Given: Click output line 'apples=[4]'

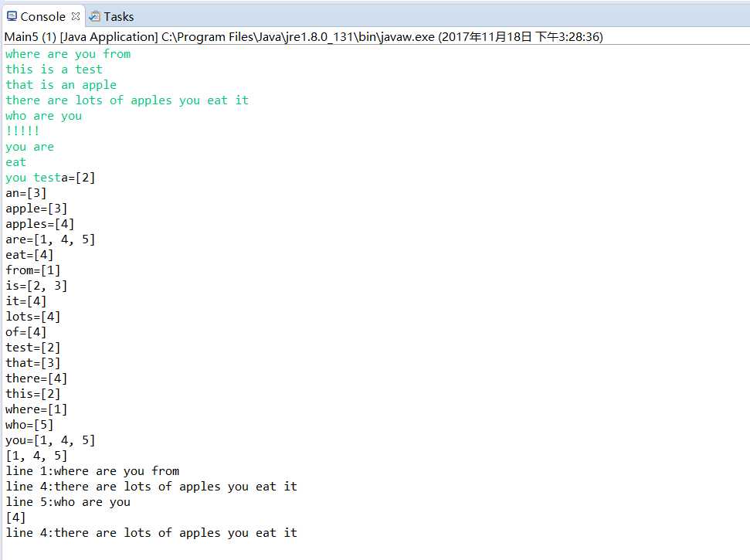Looking at the screenshot, I should [39, 224].
